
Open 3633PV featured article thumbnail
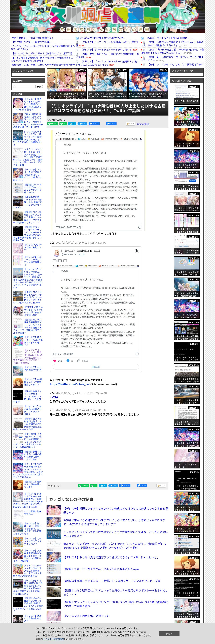click(67, 83)
